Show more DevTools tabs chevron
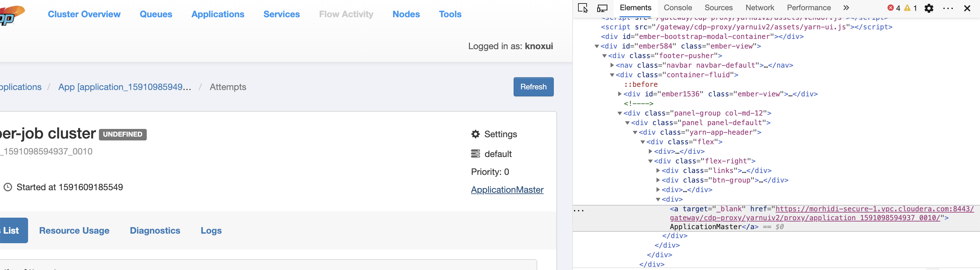 [x=846, y=8]
